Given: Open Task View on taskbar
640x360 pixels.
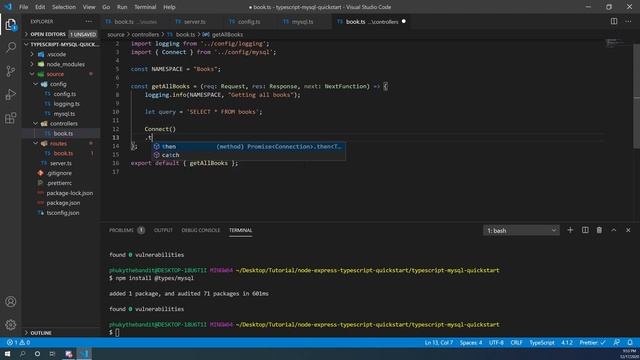Looking at the screenshot, I should [52, 353].
